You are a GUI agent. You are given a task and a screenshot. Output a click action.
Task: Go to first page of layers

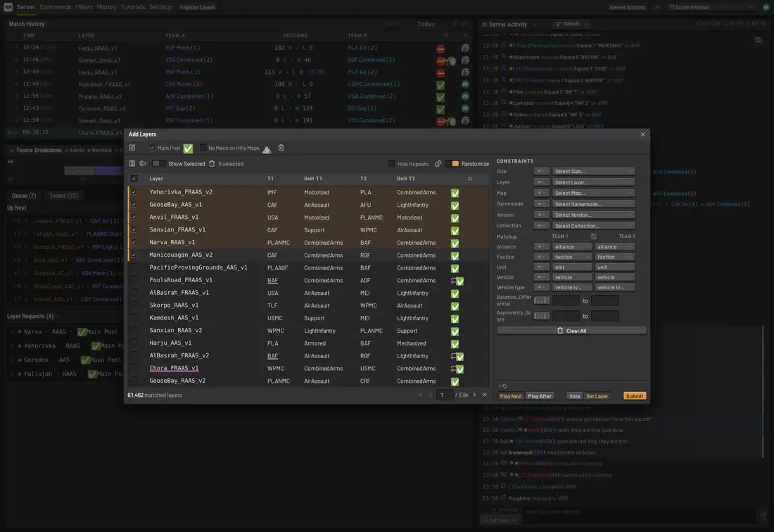point(421,395)
